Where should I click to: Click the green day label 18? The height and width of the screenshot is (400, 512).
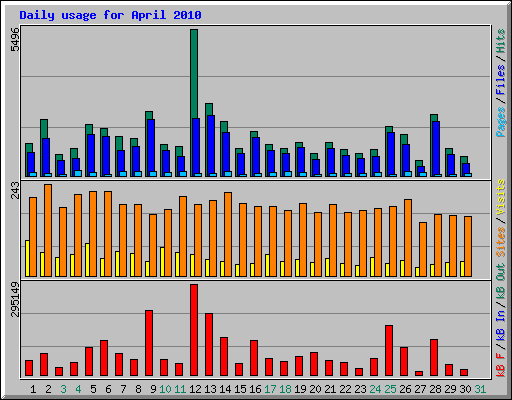[x=285, y=389]
